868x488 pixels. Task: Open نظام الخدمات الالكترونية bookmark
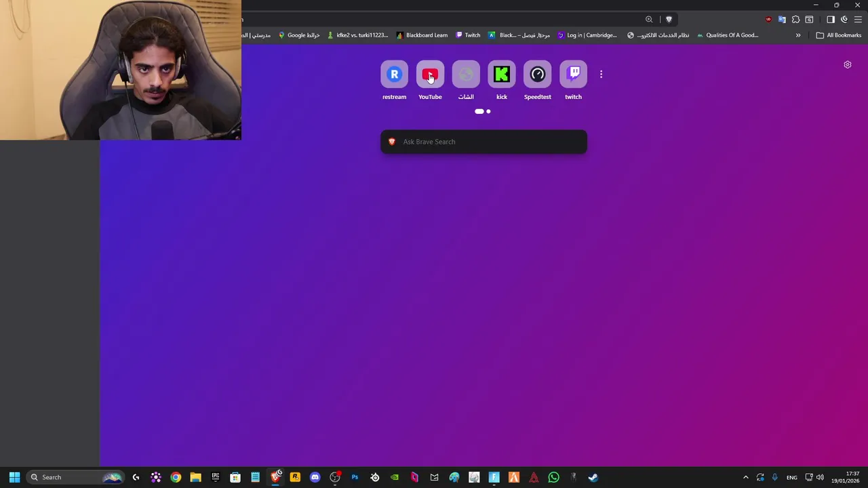(658, 35)
